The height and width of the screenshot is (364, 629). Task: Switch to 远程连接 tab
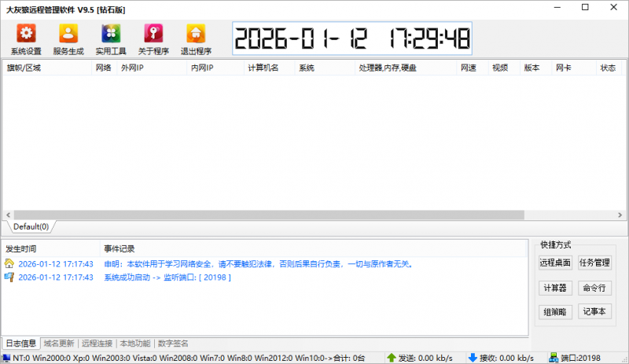click(97, 343)
